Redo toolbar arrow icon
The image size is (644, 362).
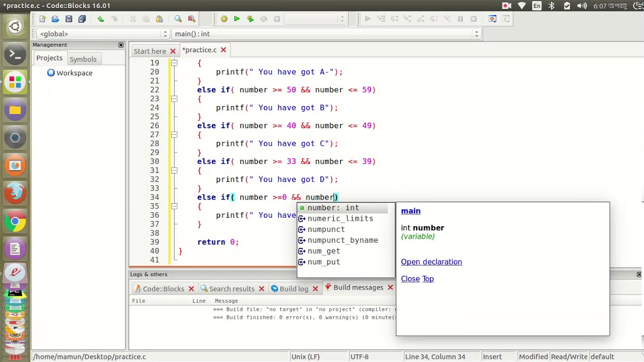[x=114, y=19]
